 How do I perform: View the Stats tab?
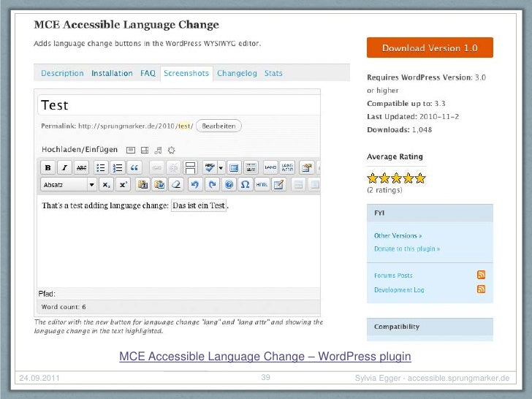[273, 73]
